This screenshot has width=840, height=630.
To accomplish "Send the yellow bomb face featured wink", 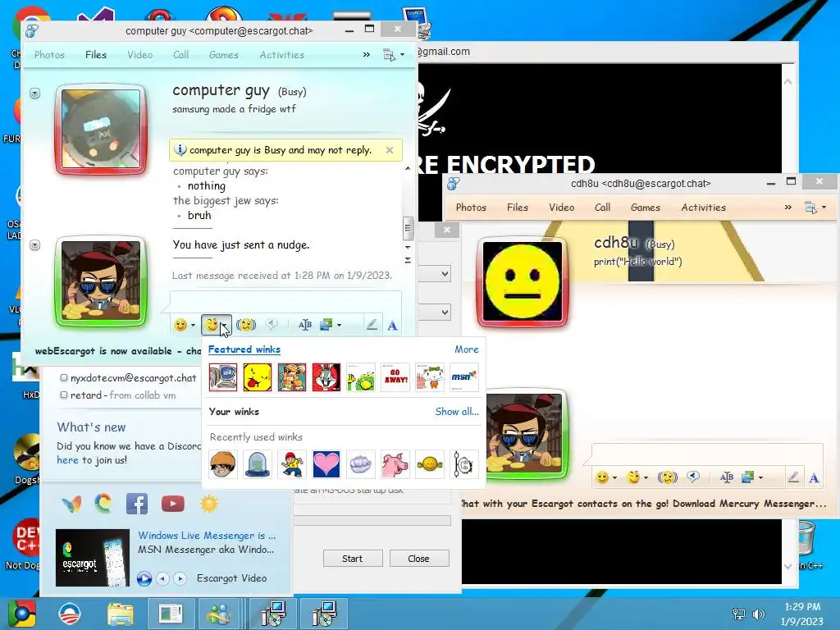I will pyautogui.click(x=257, y=377).
